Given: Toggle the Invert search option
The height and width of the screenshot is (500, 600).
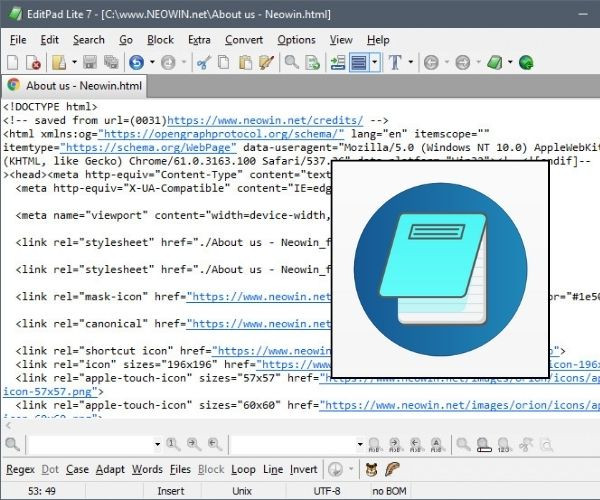Looking at the screenshot, I should coord(303,469).
